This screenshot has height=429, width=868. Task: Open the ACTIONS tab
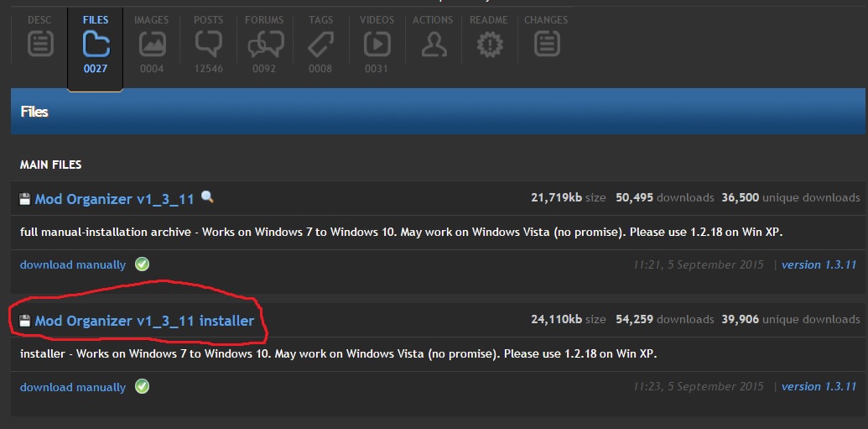[434, 39]
